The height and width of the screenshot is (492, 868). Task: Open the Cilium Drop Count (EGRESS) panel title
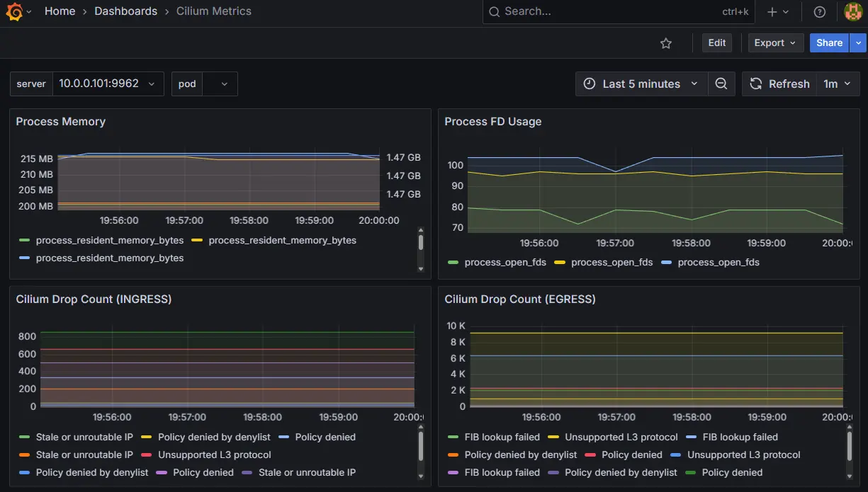[x=520, y=299]
